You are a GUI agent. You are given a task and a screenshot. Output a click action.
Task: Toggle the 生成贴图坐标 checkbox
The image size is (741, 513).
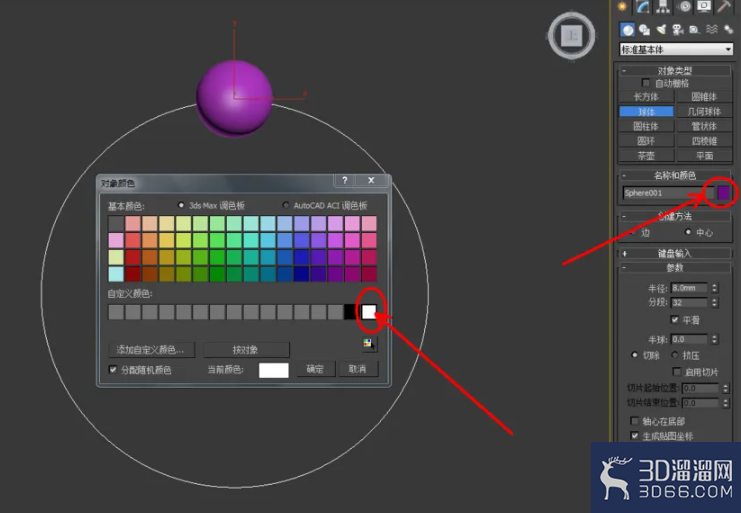pos(635,436)
